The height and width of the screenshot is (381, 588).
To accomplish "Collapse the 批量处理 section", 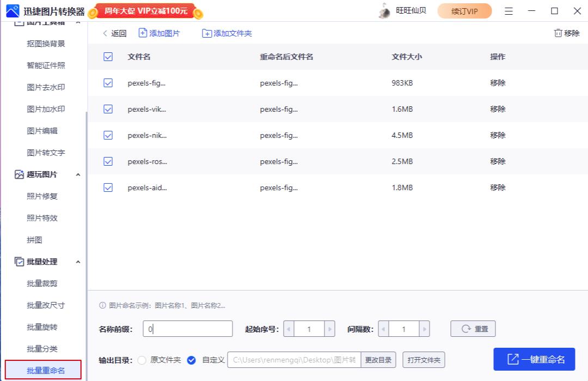I will pos(78,262).
